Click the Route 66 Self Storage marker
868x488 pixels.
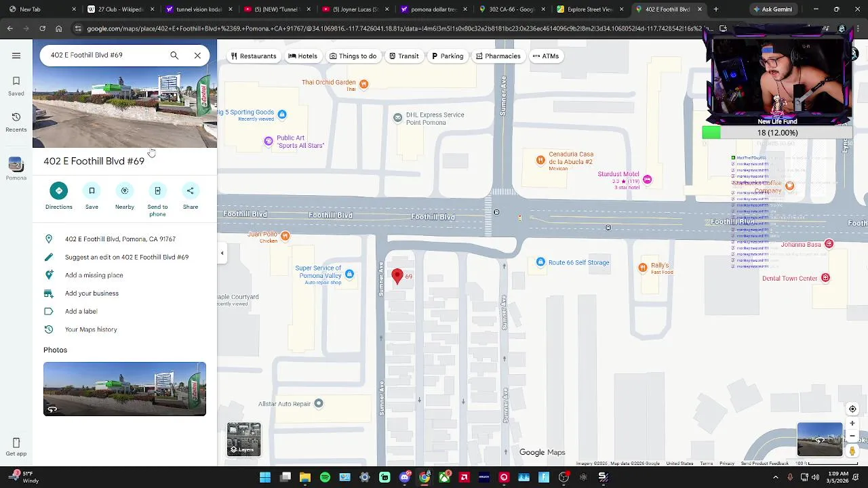(x=540, y=262)
